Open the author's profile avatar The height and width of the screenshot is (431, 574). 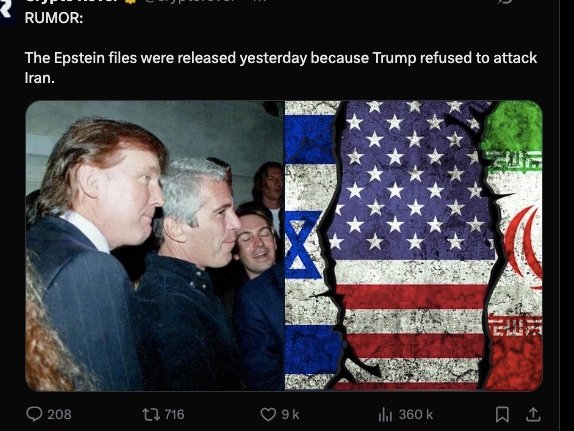click(x=7, y=11)
